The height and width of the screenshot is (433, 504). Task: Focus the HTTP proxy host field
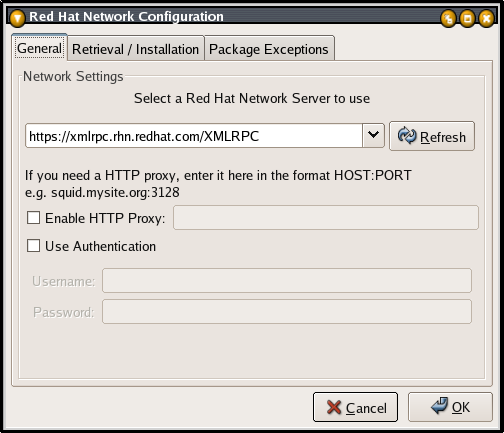click(326, 218)
